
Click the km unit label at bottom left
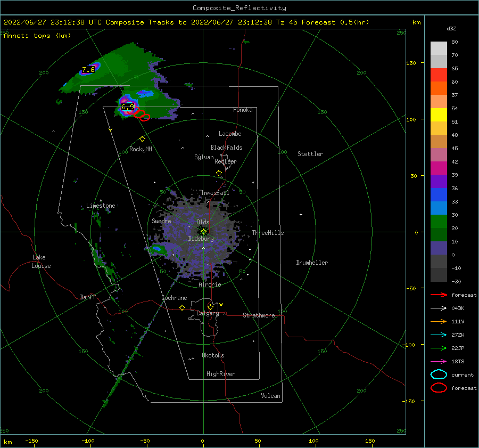click(x=7, y=442)
